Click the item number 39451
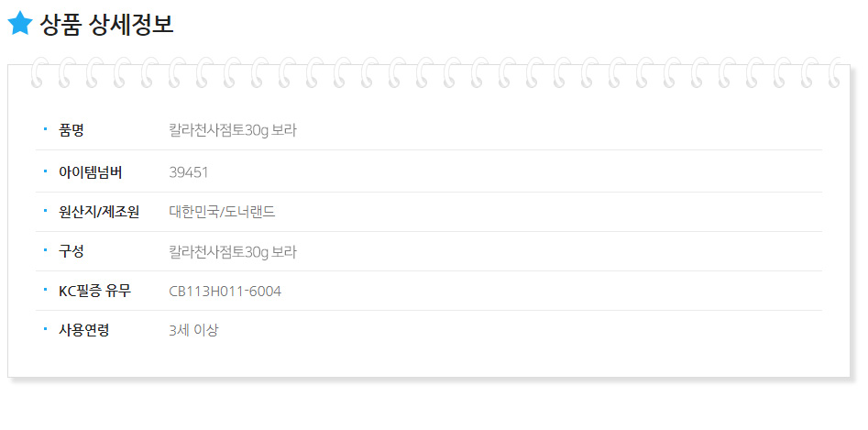The width and height of the screenshot is (868, 430). click(189, 172)
